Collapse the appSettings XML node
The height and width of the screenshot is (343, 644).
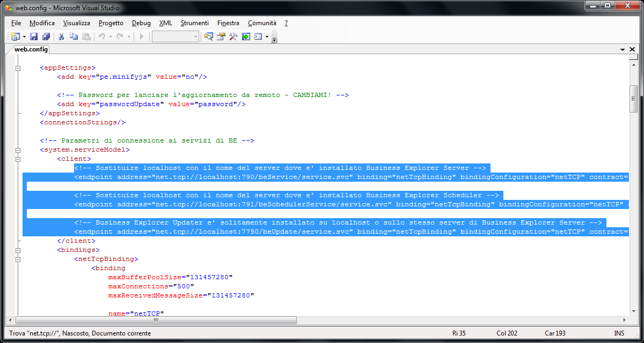point(18,68)
